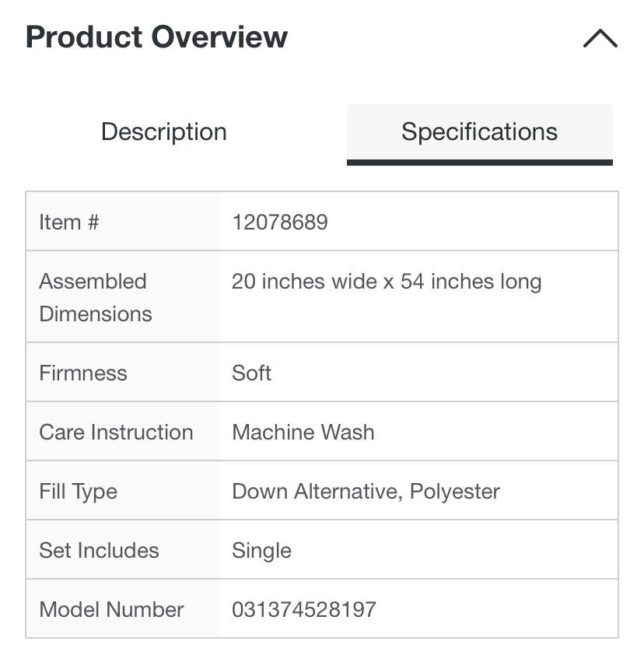Click the Set Includes label

[x=100, y=550]
